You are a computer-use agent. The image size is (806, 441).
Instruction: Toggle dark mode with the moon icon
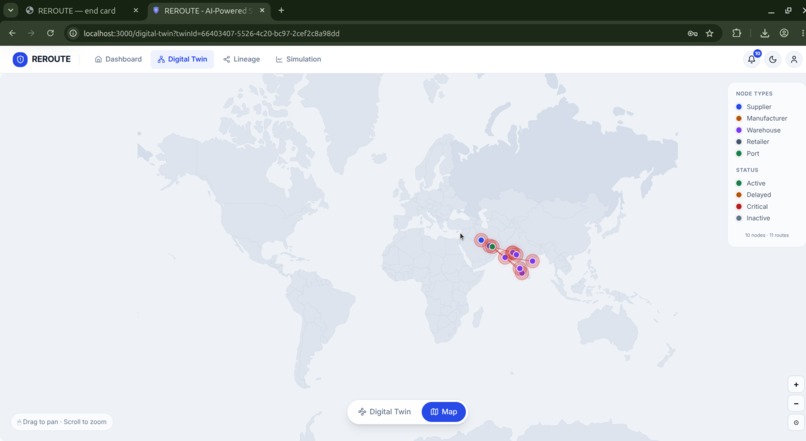click(x=773, y=60)
